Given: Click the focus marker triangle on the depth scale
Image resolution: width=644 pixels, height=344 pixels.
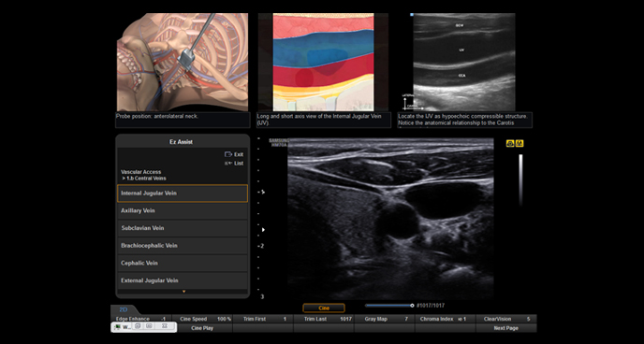Looking at the screenshot, I should point(263,230).
